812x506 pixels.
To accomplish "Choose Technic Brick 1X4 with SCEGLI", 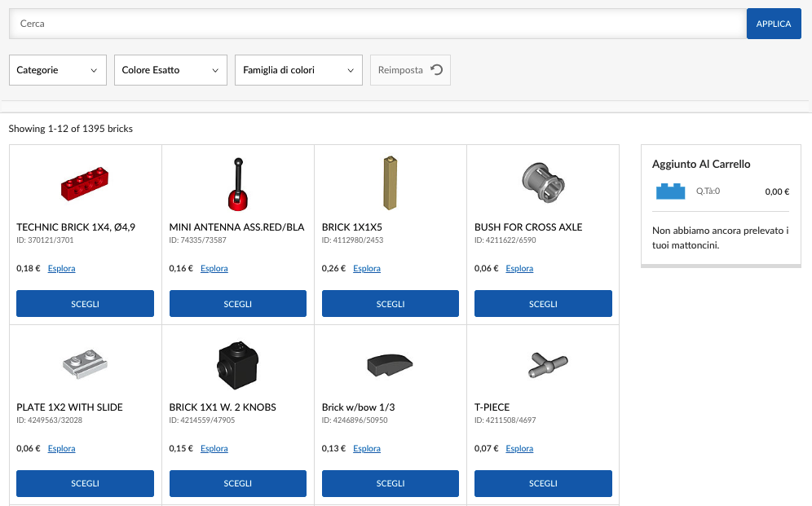I will pyautogui.click(x=85, y=304).
